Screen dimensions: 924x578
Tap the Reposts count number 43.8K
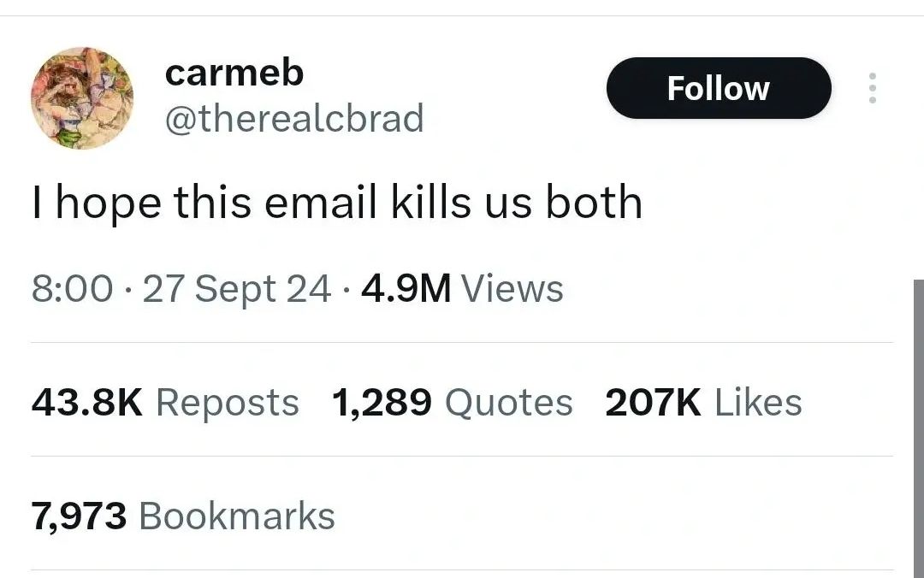[x=86, y=402]
